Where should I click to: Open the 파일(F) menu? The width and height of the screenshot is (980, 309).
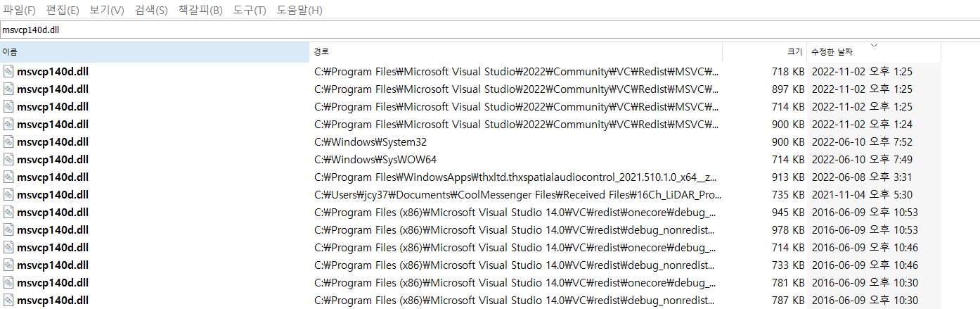[19, 10]
